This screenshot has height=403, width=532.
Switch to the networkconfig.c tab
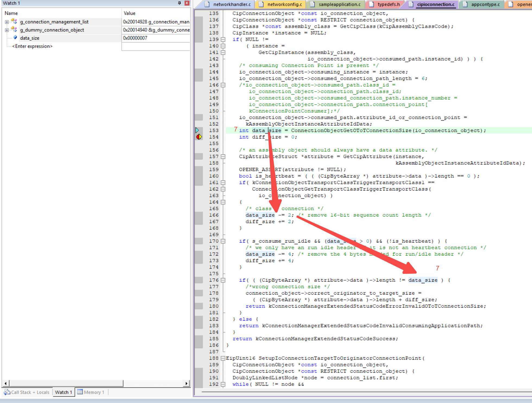284,4
